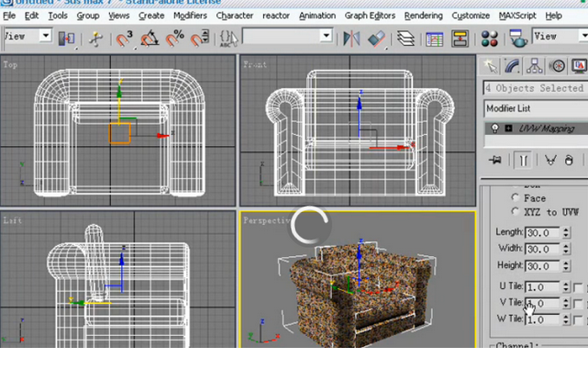The height and width of the screenshot is (369, 588).
Task: Click the U Tile spinner arrows
Action: pos(566,287)
